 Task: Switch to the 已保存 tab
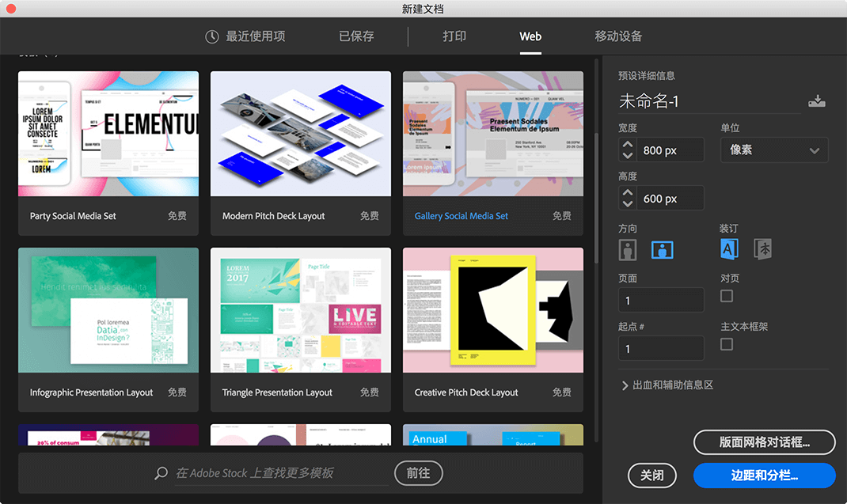(x=356, y=36)
